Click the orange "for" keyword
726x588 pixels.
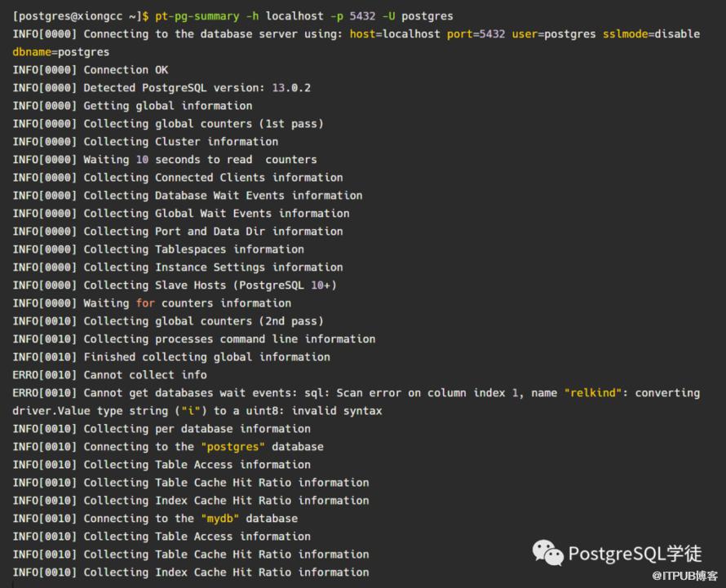(x=145, y=303)
